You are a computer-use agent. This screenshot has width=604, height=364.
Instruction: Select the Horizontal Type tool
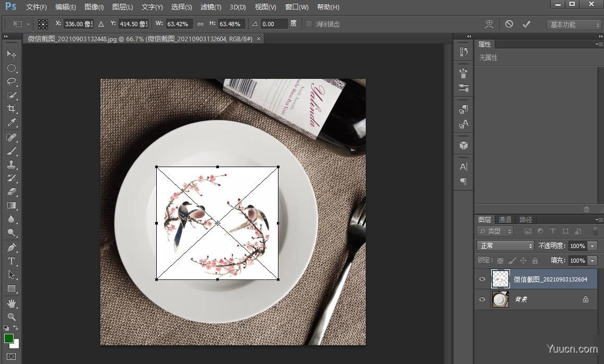click(x=11, y=261)
